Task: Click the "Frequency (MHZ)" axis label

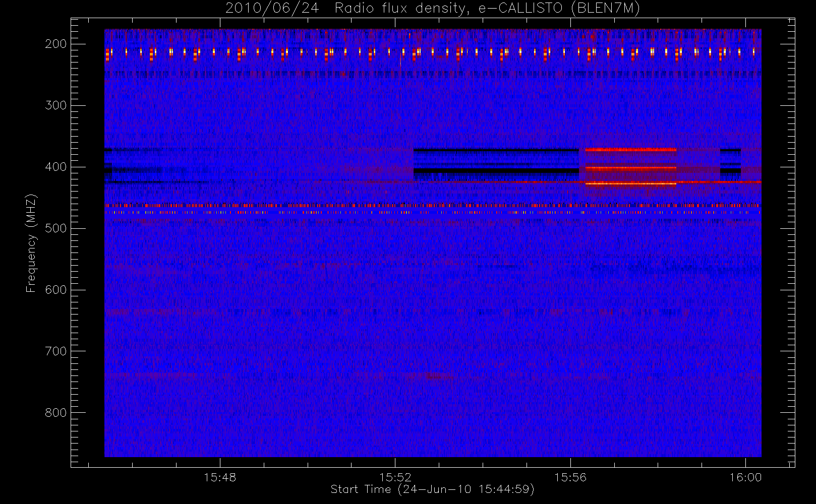Action: coord(31,243)
